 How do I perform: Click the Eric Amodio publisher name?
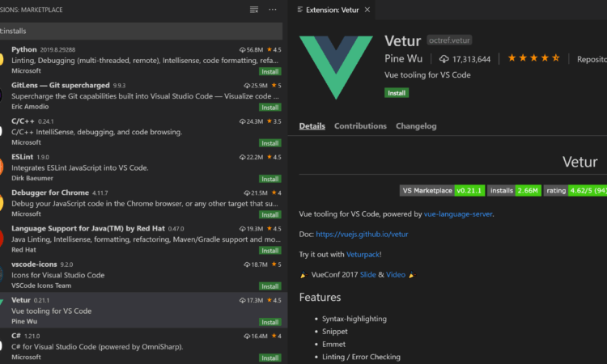(30, 107)
